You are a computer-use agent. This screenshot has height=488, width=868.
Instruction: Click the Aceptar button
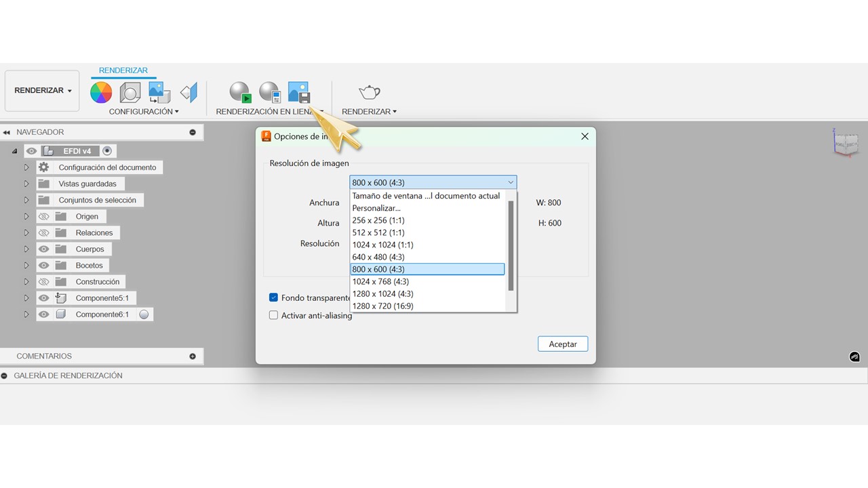[x=563, y=344]
